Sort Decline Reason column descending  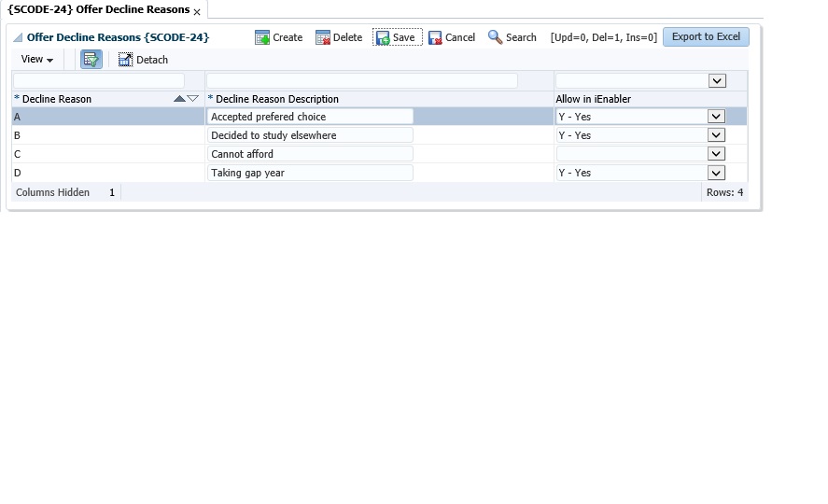pos(193,98)
